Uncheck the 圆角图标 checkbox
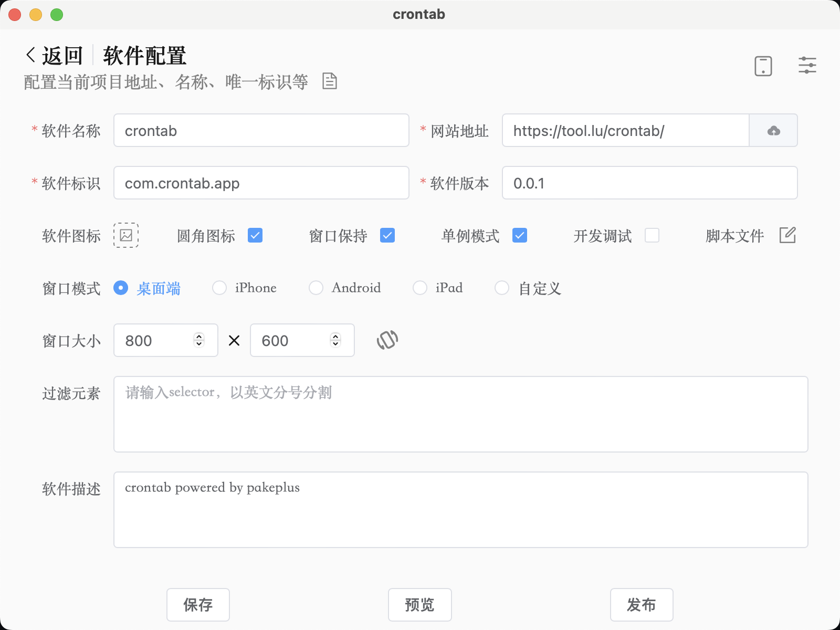Viewport: 840px width, 630px height. tap(255, 235)
